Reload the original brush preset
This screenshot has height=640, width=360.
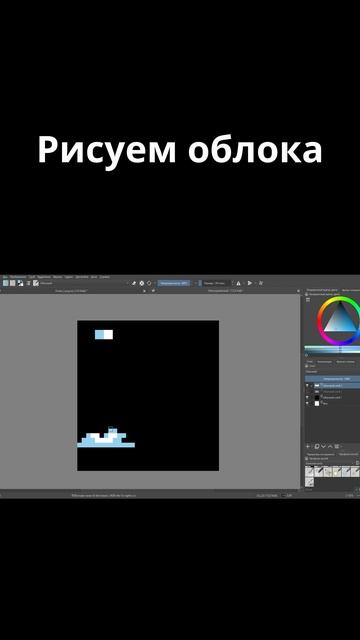(149, 283)
